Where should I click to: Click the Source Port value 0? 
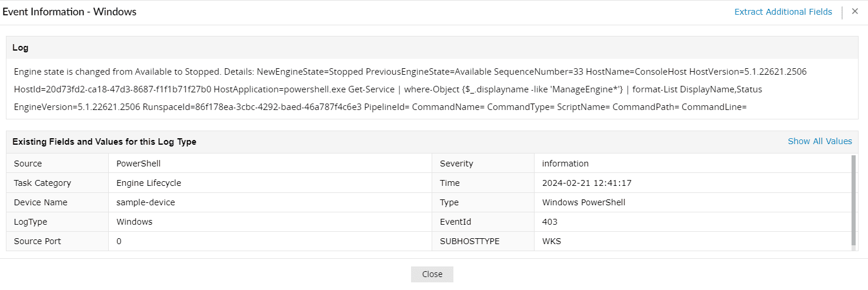coord(119,241)
